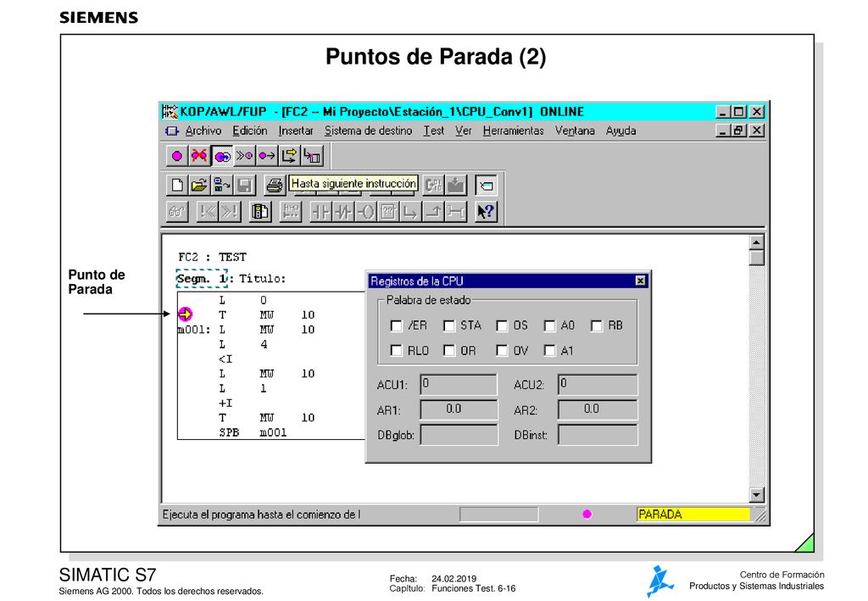
Task: Click the download to CPU icon
Action: point(455,185)
